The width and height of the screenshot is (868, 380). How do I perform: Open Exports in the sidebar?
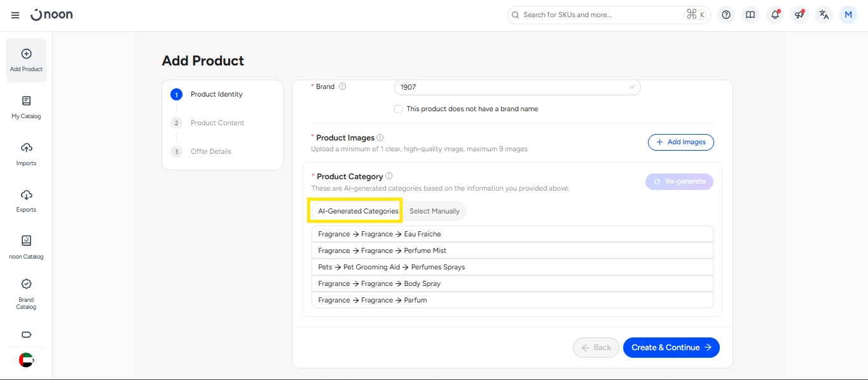point(26,200)
